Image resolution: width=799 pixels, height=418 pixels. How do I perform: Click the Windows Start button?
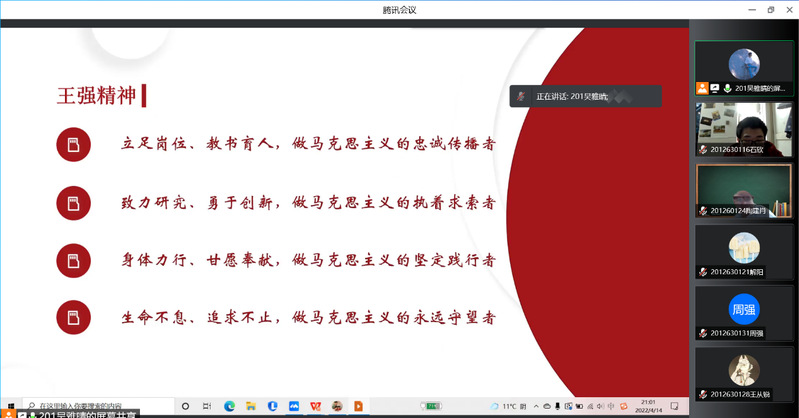[8, 406]
